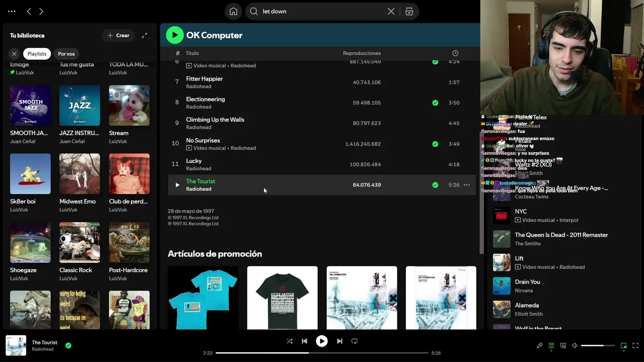This screenshot has width=644, height=362.
Task: Open the SMOOTH JAZZ playlist cover
Action: click(30, 105)
